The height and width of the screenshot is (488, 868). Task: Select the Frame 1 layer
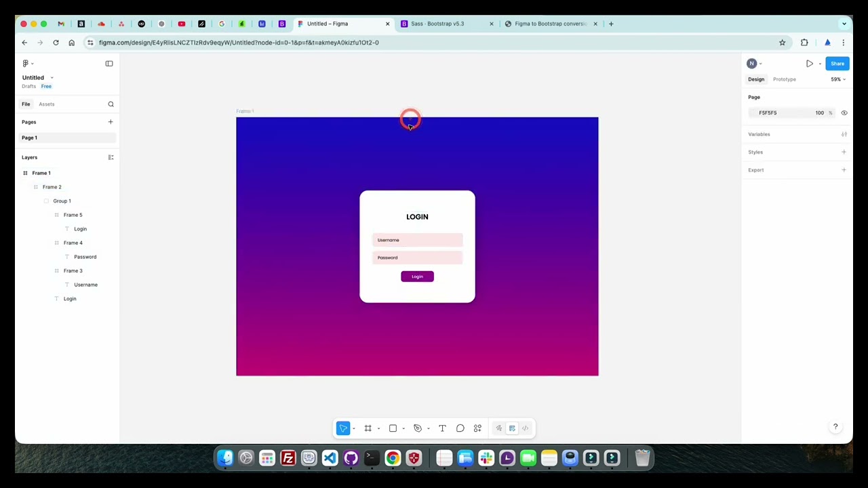click(41, 173)
